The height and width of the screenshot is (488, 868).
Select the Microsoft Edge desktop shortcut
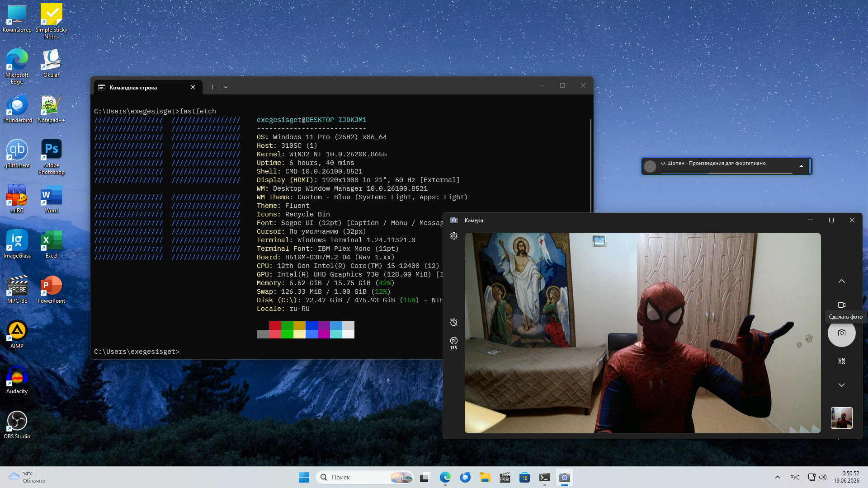coord(17,66)
